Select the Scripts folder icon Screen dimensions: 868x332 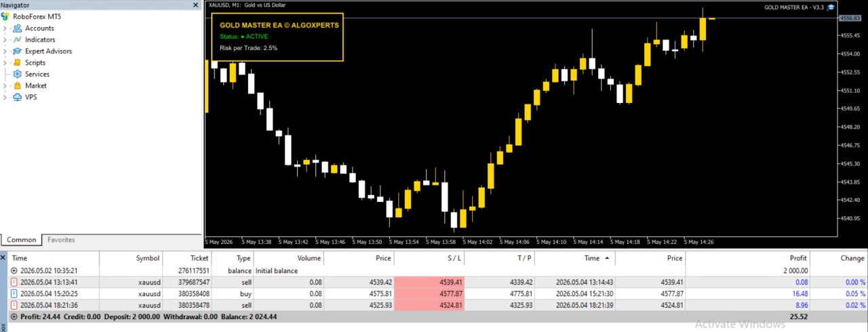[18, 63]
